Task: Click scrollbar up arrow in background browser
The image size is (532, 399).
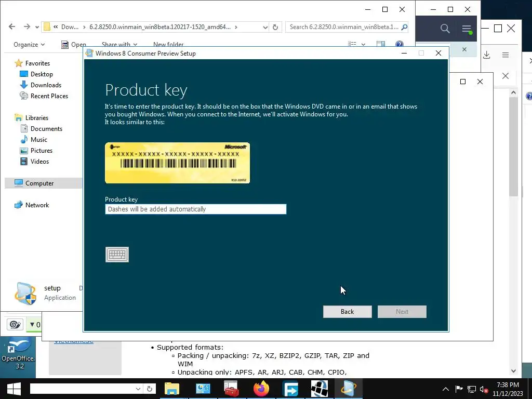Action: point(513,92)
